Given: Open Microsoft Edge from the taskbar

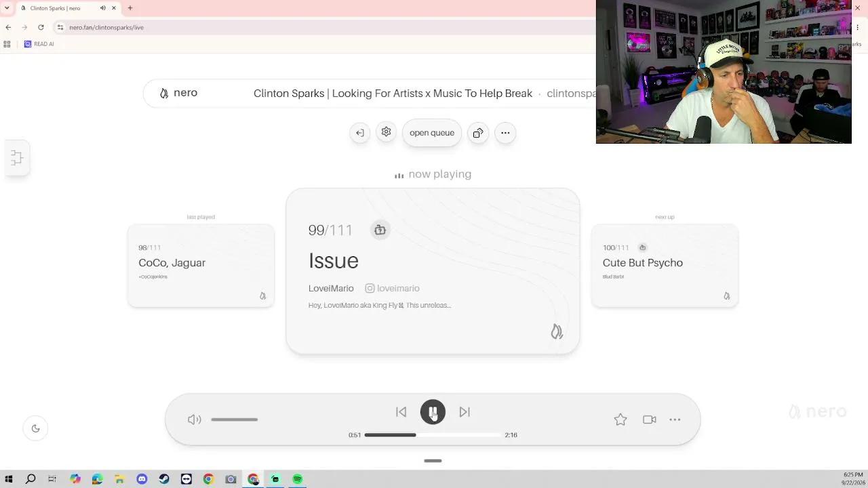Looking at the screenshot, I should (97, 479).
